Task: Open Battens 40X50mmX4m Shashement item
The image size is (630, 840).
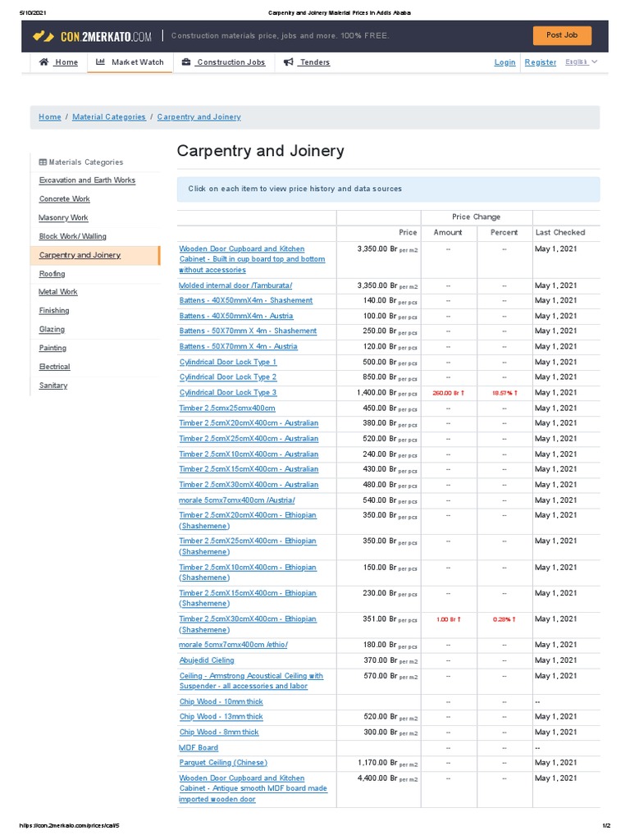Action: (x=246, y=300)
